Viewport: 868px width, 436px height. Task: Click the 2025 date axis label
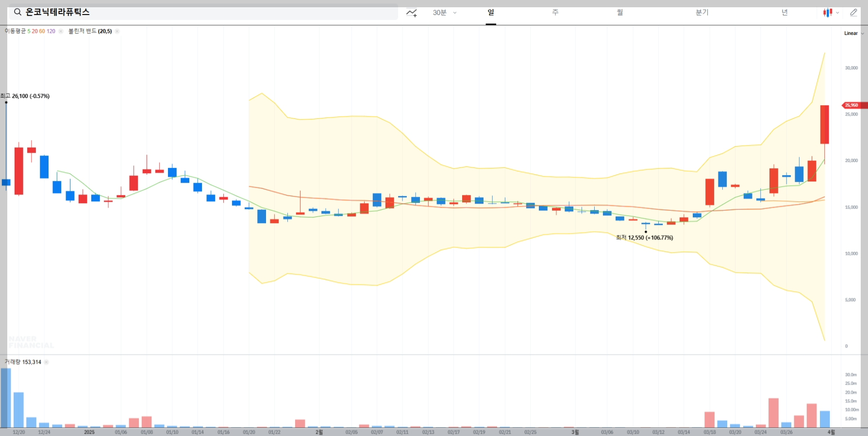coord(89,432)
